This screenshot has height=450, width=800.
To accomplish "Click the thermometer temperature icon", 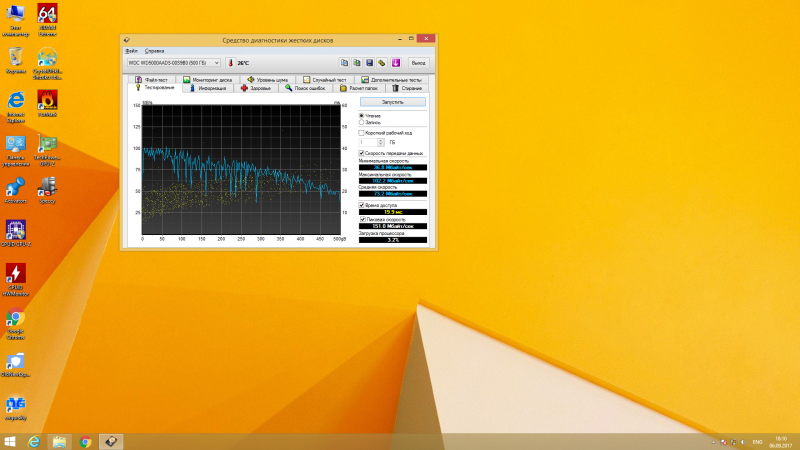I will (229, 62).
